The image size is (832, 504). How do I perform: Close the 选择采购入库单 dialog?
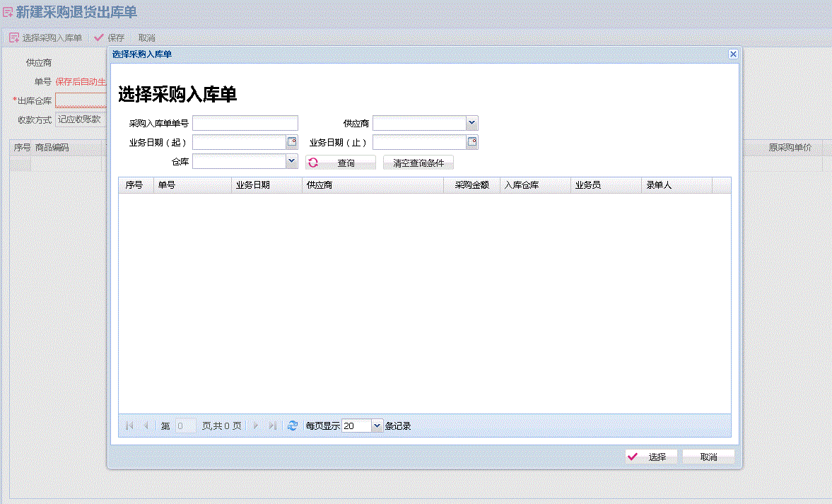pyautogui.click(x=733, y=54)
